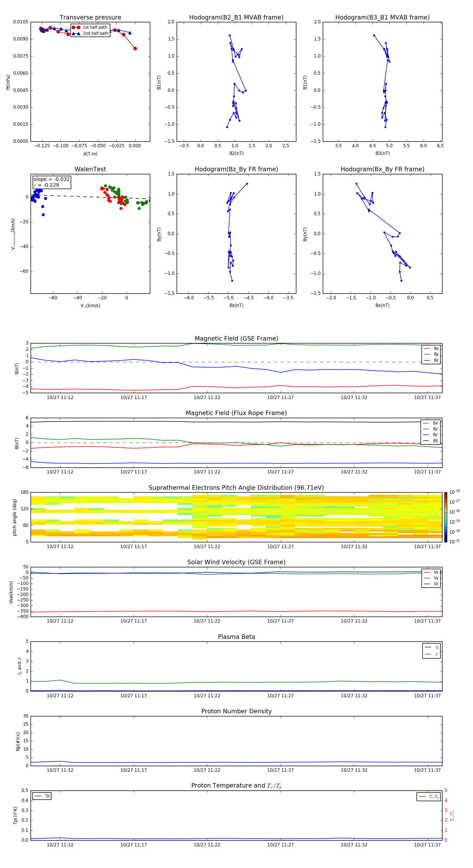Click the "Bx(nT)" x-axis label

382,305
